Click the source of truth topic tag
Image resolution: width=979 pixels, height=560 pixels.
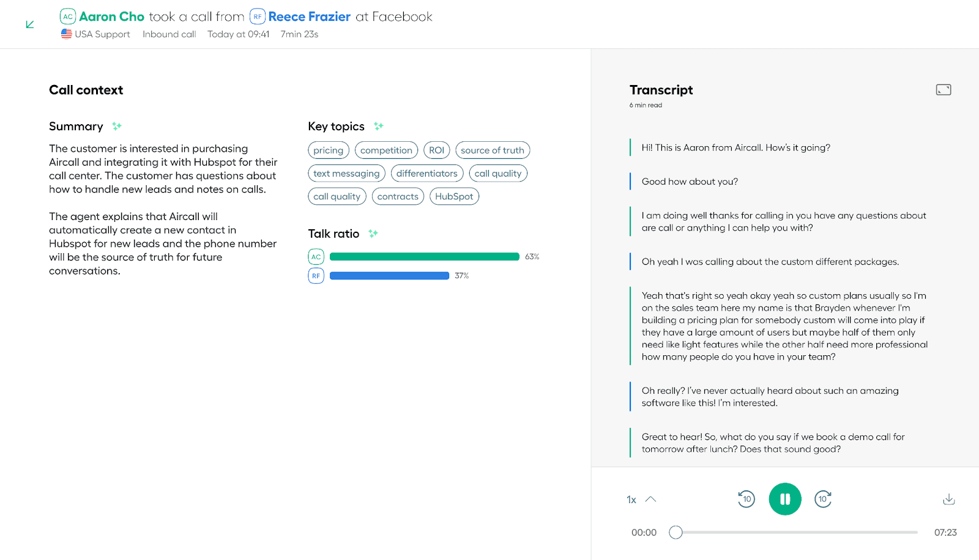point(492,150)
